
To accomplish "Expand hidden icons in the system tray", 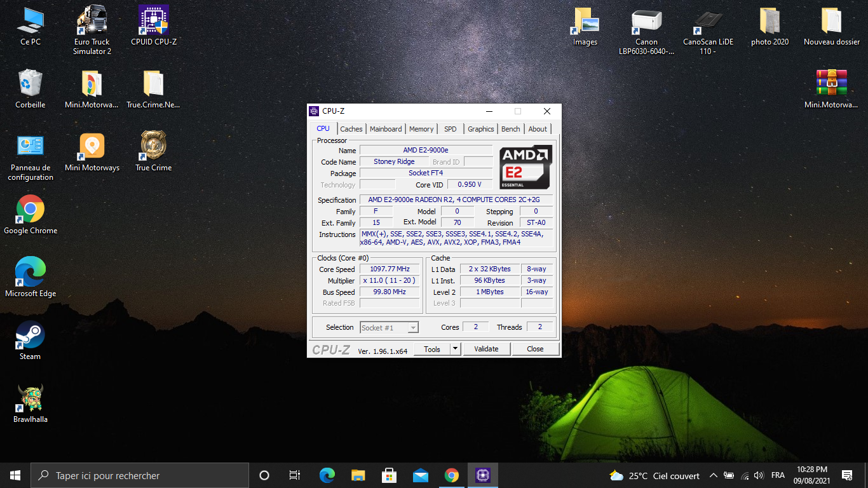I will click(713, 475).
